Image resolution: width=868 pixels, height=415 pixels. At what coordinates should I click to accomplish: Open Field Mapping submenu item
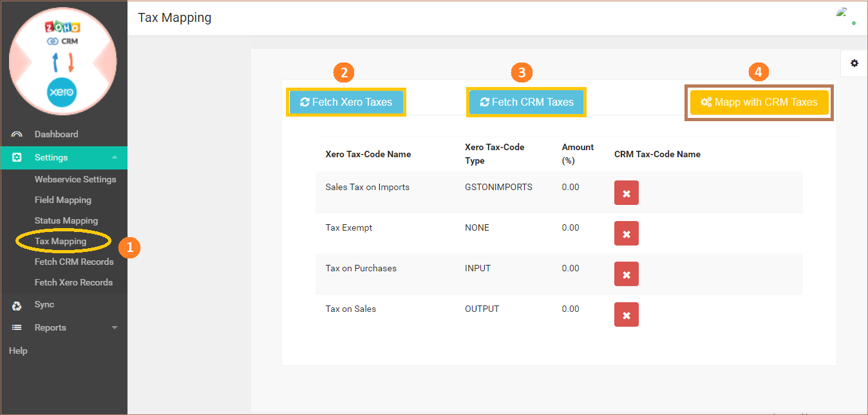tap(63, 200)
